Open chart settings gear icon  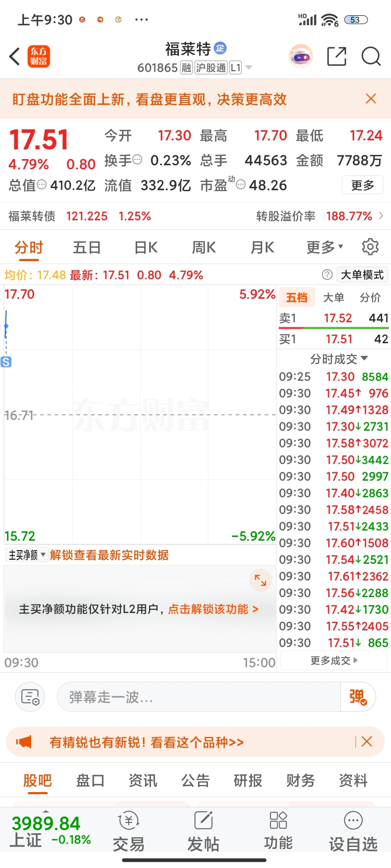[x=370, y=247]
